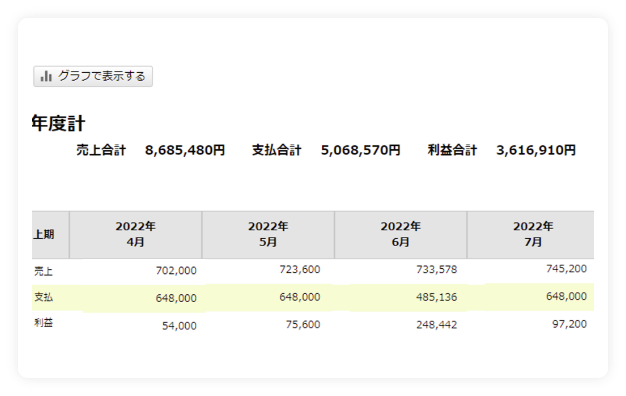Click the 利益 row label
This screenshot has width=626, height=396.
tap(44, 323)
